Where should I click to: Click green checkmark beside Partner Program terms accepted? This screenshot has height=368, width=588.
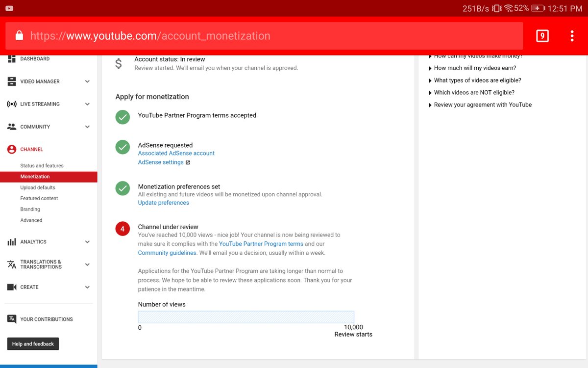pos(122,117)
